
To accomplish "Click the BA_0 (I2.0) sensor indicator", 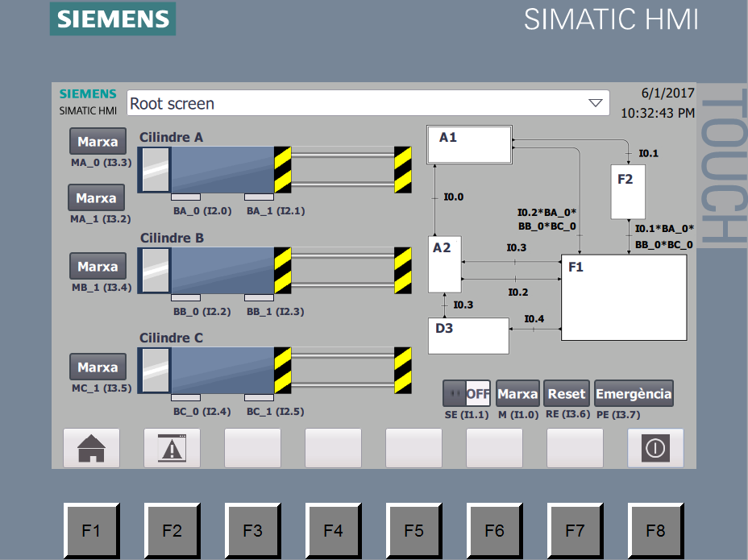I will coord(185,197).
